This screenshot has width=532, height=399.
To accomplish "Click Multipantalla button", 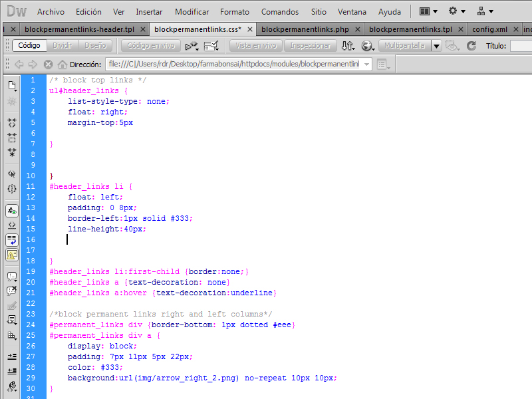I will coord(404,45).
